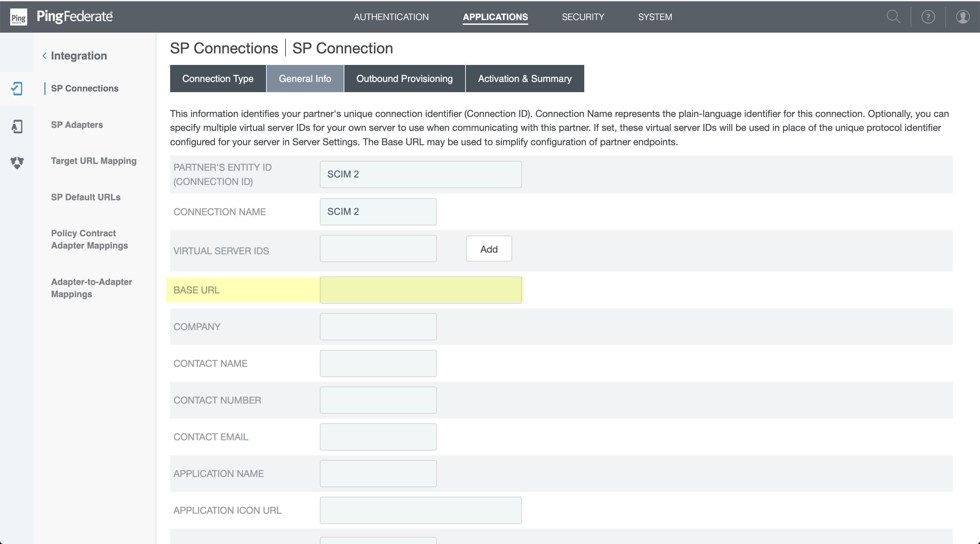Image resolution: width=980 pixels, height=544 pixels.
Task: Click the Ping Identity logo icon
Action: tap(18, 17)
